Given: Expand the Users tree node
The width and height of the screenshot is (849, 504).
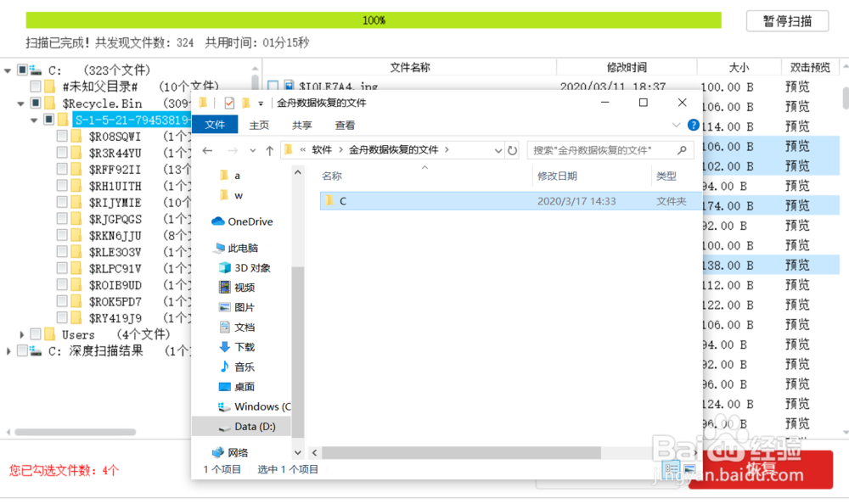Looking at the screenshot, I should [x=21, y=334].
